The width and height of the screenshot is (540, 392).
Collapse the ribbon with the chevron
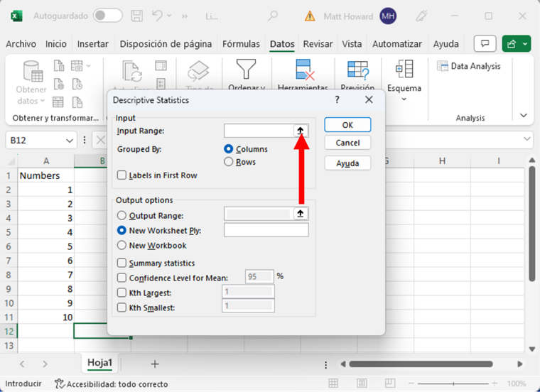(x=524, y=115)
